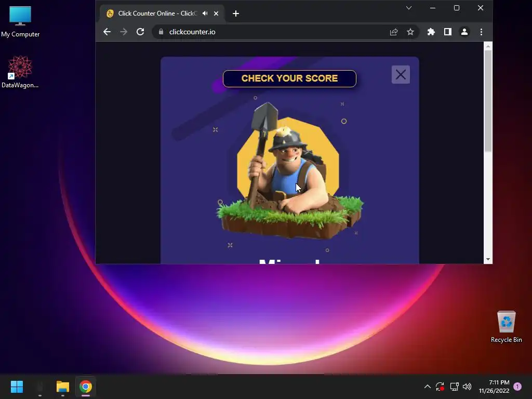Select My Computer desktop icon
The height and width of the screenshot is (399, 532).
pyautogui.click(x=20, y=22)
